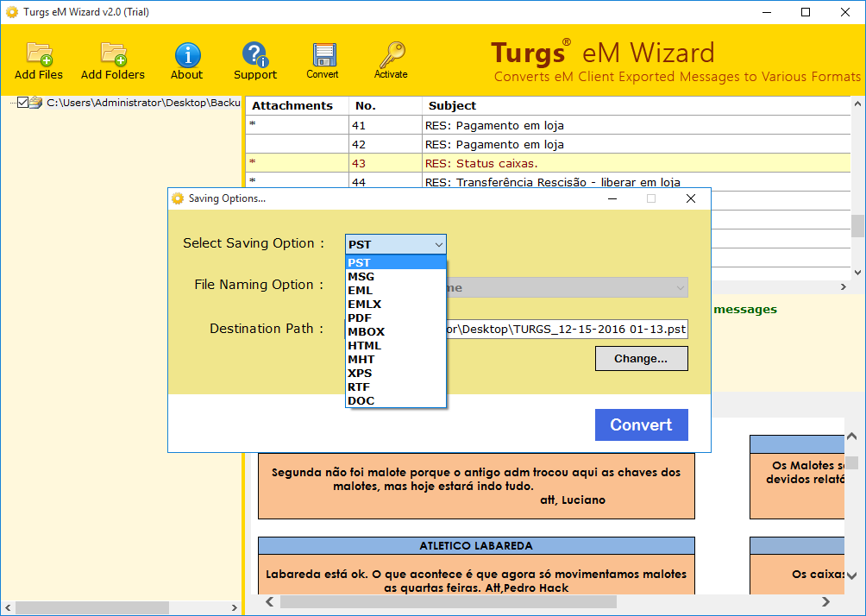Toggle the checkbox for the Backup folder
Screen dimensions: 866x616
tap(22, 102)
